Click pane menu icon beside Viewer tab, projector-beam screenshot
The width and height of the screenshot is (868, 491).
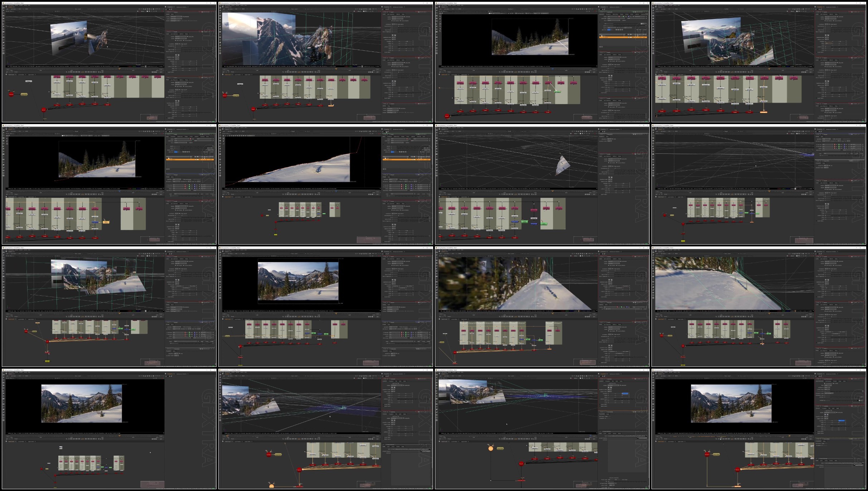223,374
